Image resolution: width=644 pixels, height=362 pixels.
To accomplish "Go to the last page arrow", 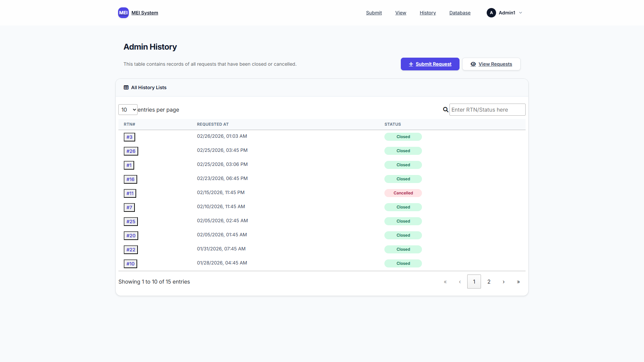I will coord(518,282).
